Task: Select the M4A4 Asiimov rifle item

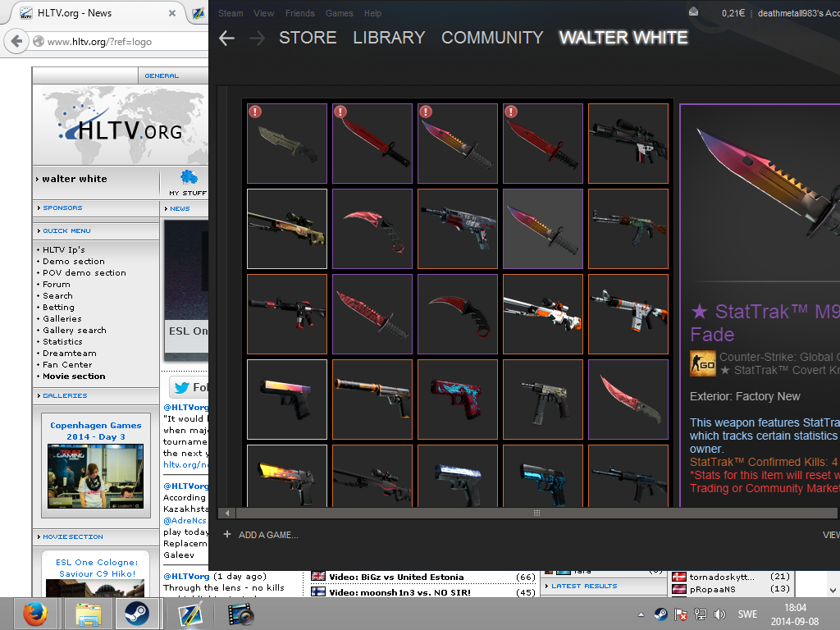Action: (628, 314)
